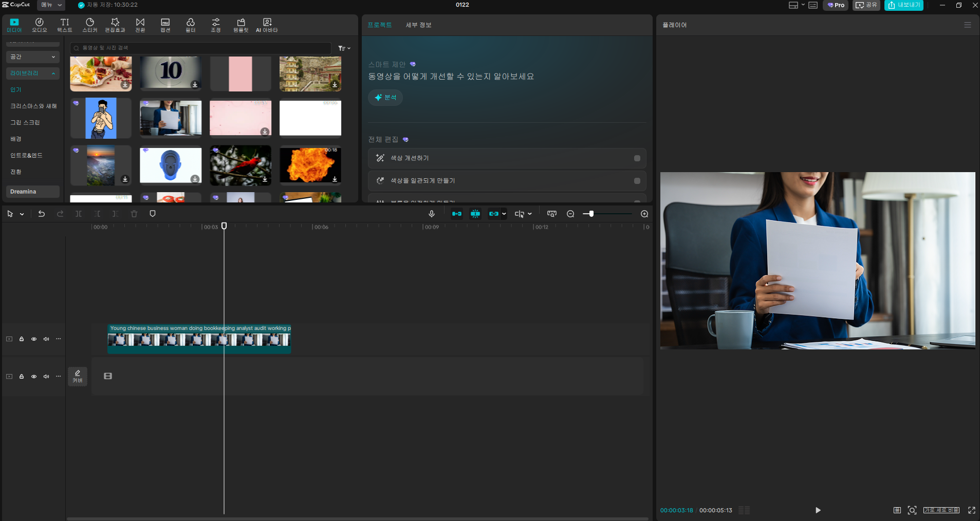Toggle the main track magnet button
980x521 pixels.
[457, 214]
